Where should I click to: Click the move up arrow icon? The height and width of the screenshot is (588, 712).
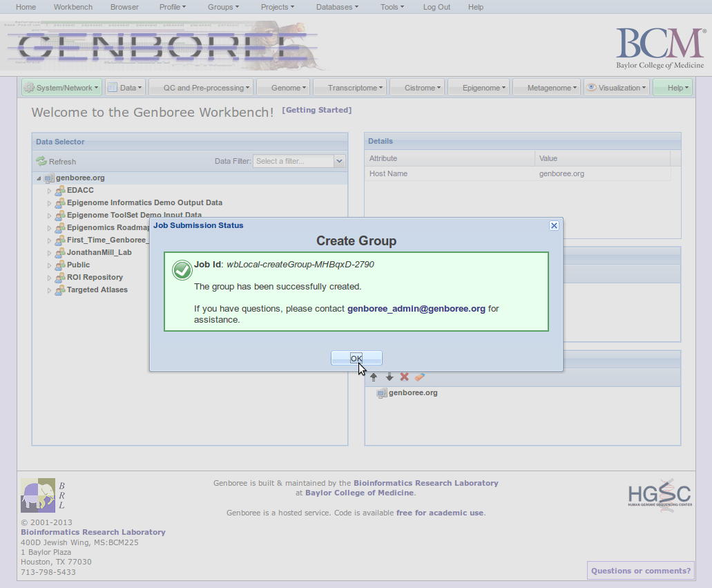click(x=374, y=377)
